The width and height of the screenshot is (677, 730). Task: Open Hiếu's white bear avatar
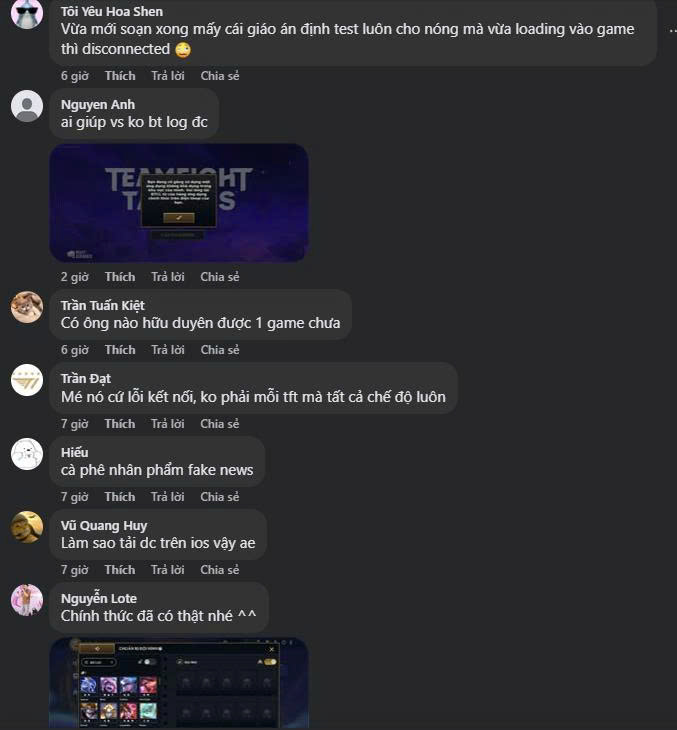pos(27,454)
